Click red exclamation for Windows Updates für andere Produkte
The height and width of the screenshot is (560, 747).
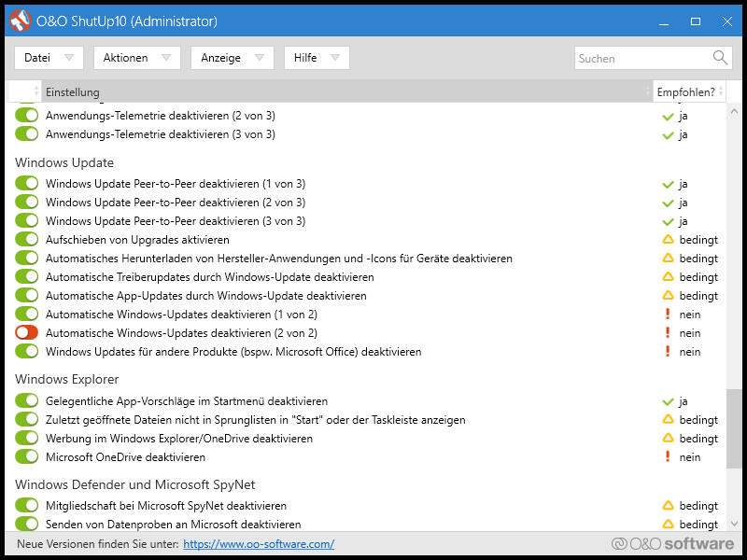[x=668, y=352]
